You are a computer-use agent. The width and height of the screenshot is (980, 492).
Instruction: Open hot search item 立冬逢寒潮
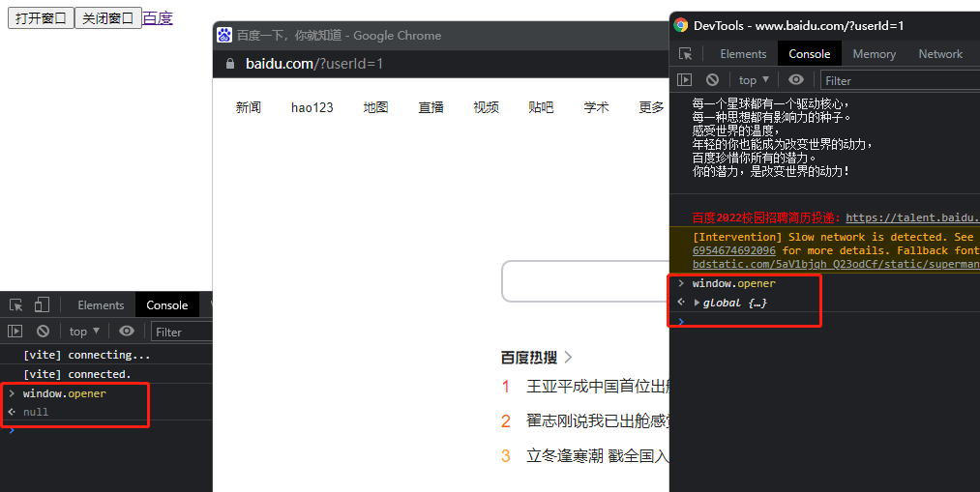[597, 456]
